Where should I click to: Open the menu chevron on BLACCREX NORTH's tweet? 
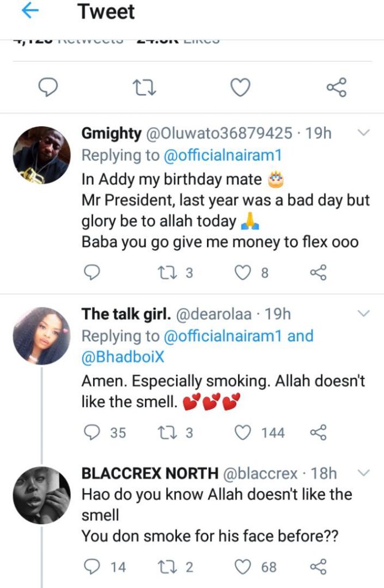[x=363, y=473]
